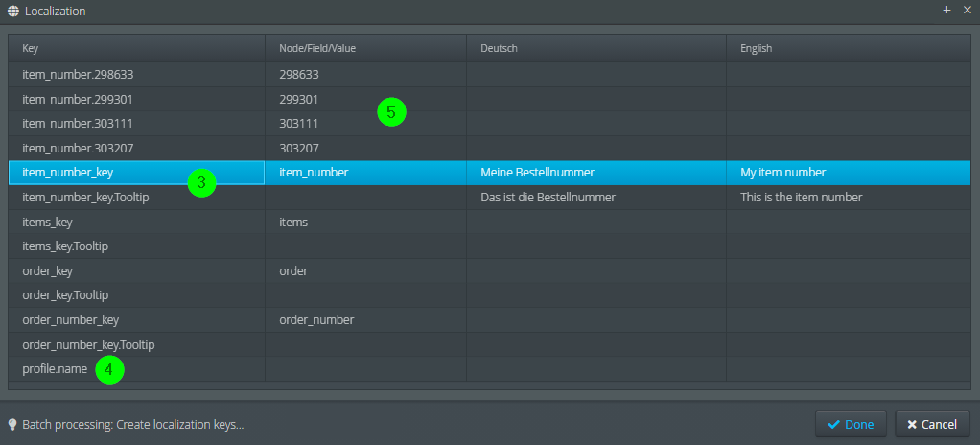Screen dimensions: 980x445
Task: Select the item_number_key.Tooltip row key
Action: tap(136, 198)
